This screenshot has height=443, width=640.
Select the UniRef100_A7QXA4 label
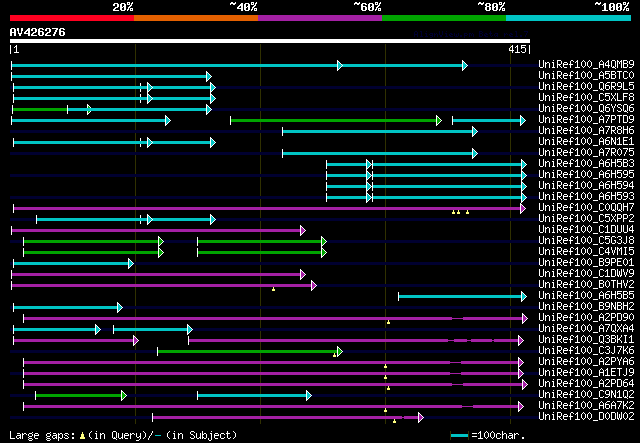pyautogui.click(x=586, y=329)
